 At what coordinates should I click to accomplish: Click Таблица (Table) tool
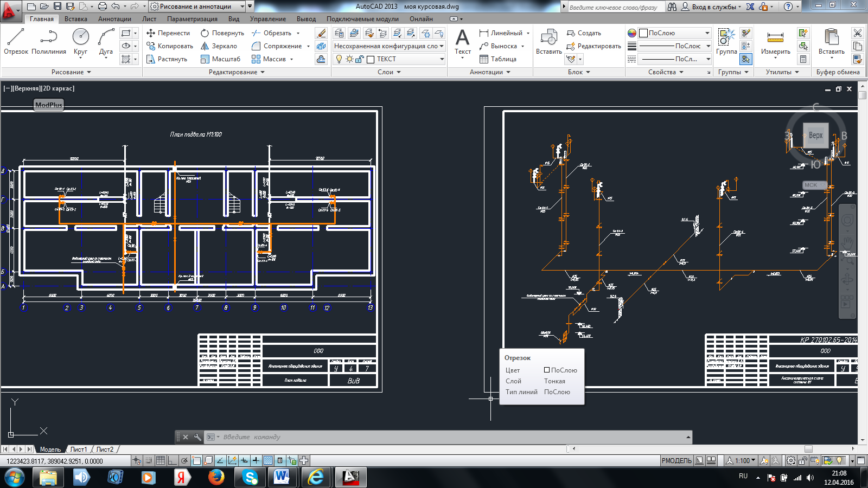coord(498,59)
